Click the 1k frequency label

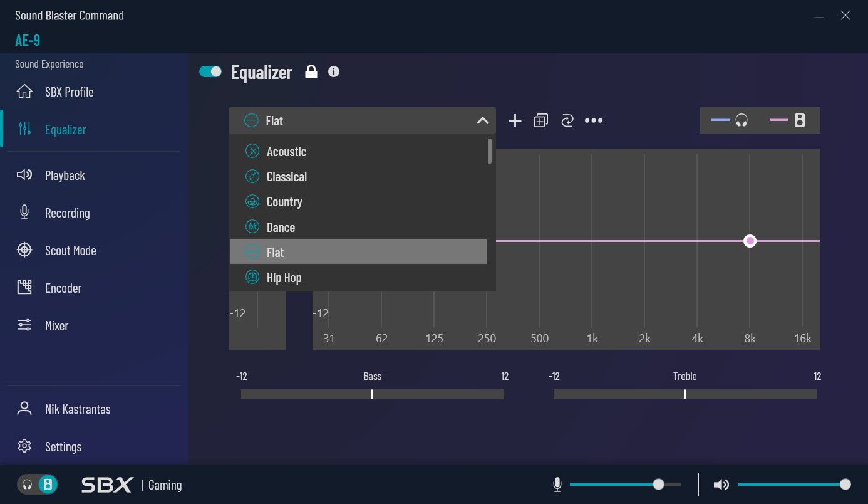(x=592, y=338)
